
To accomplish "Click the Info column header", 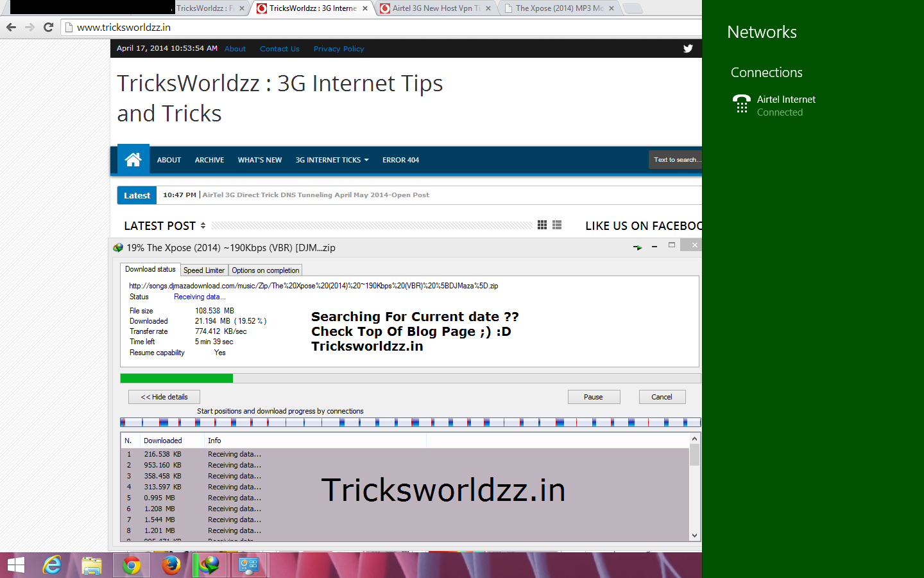I will (314, 441).
